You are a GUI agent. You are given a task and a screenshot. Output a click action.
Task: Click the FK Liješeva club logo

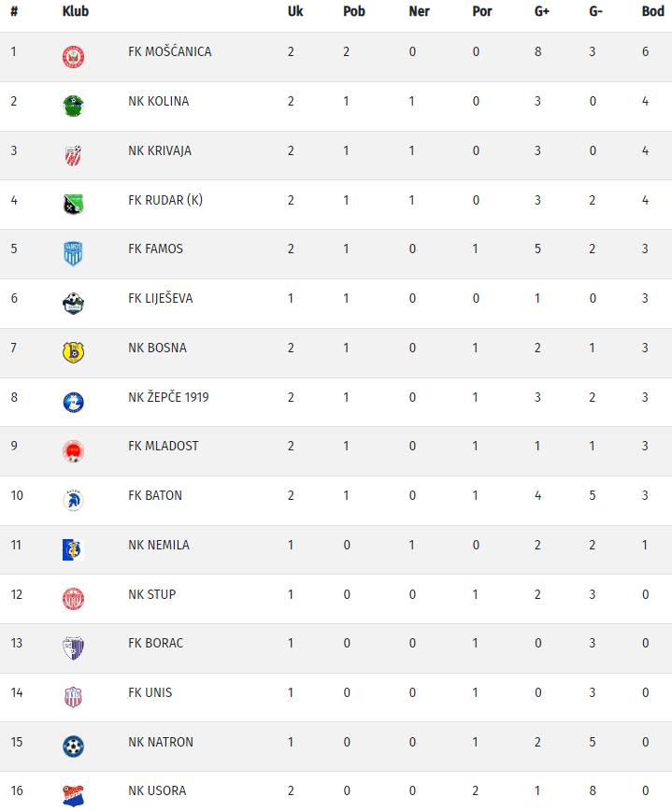(x=73, y=303)
